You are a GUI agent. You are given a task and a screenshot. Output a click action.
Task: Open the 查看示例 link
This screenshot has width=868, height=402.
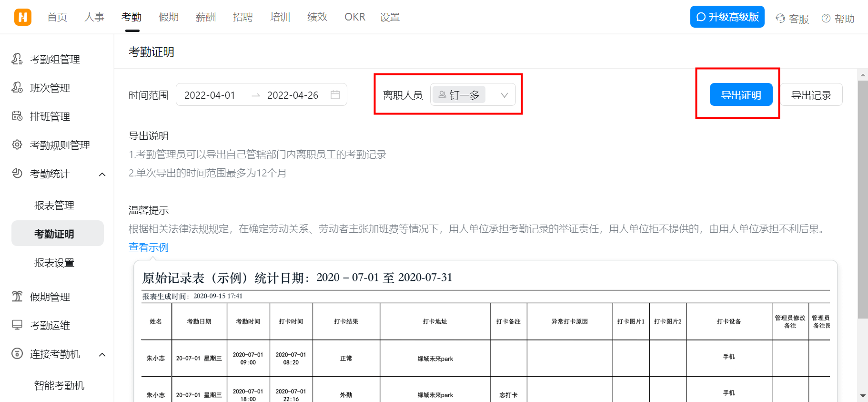pyautogui.click(x=149, y=247)
